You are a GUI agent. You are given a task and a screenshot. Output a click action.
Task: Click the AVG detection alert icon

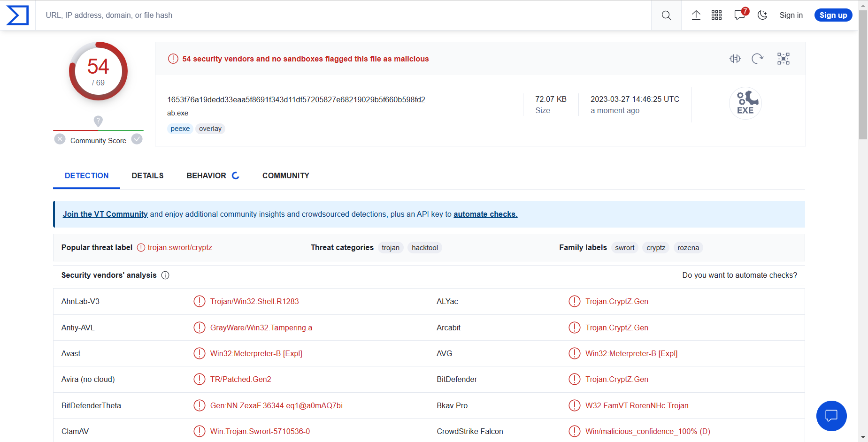575,353
